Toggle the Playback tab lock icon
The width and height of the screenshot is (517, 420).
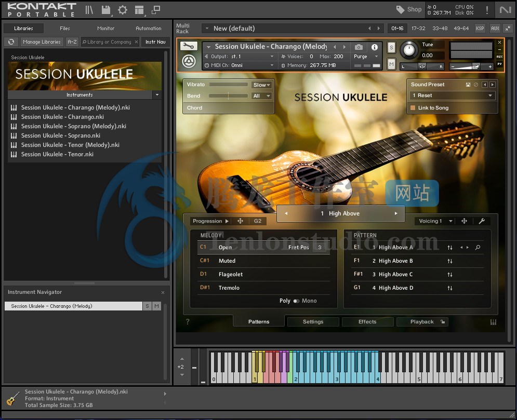tap(443, 322)
